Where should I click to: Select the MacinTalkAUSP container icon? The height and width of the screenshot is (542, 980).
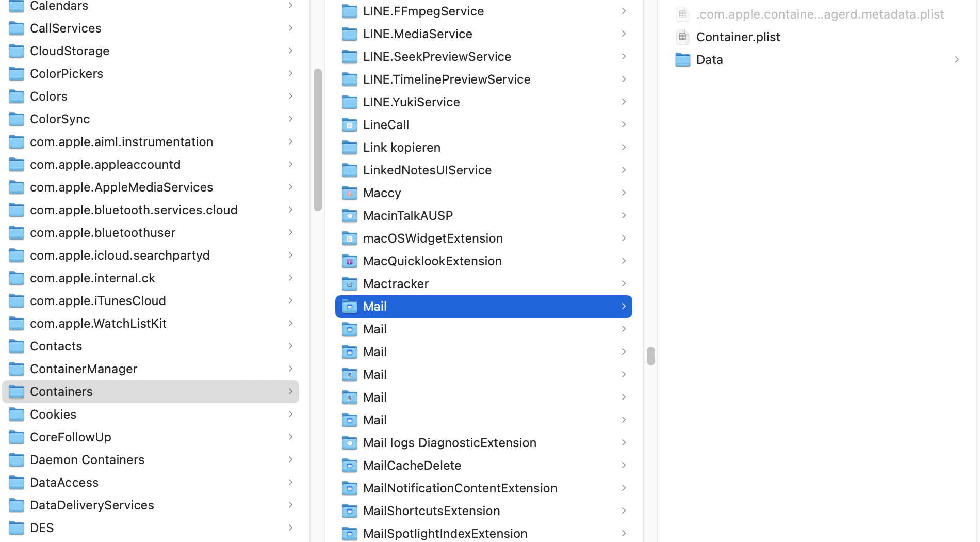[350, 216]
